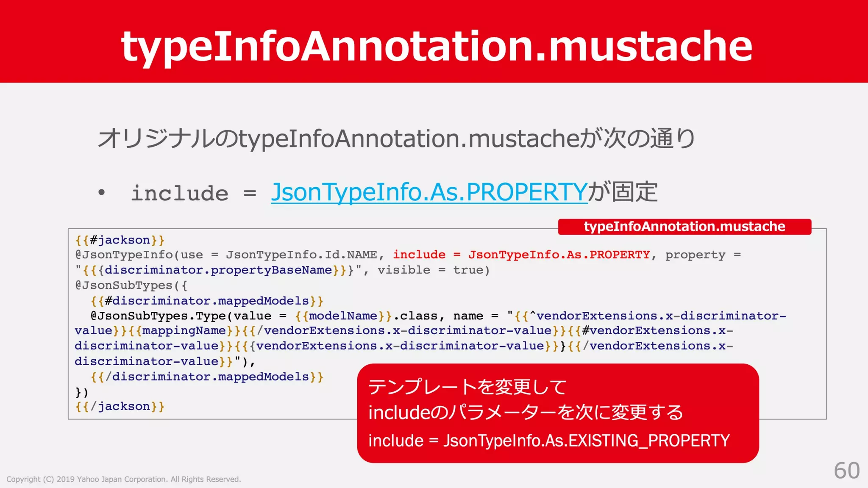Click the オリジナルのtypeInfoAnnotation.mustache heading sentence
This screenshot has height=488, width=868.
tap(396, 139)
